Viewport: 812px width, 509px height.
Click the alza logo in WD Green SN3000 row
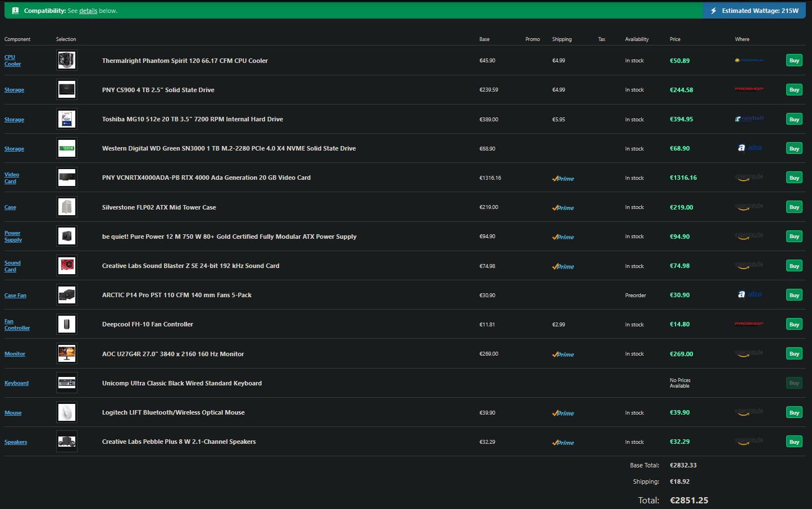pos(750,148)
